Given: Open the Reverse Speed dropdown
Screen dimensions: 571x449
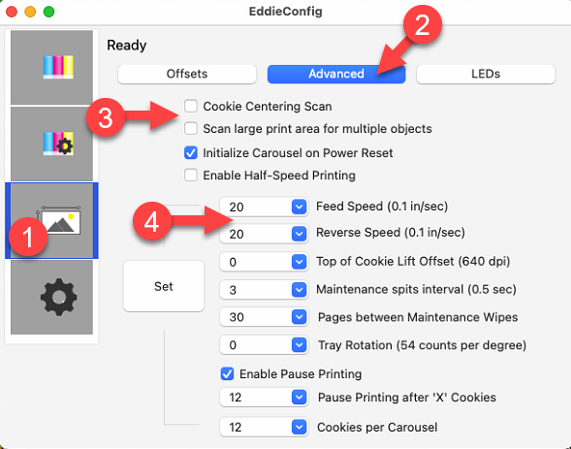Looking at the screenshot, I should [299, 234].
